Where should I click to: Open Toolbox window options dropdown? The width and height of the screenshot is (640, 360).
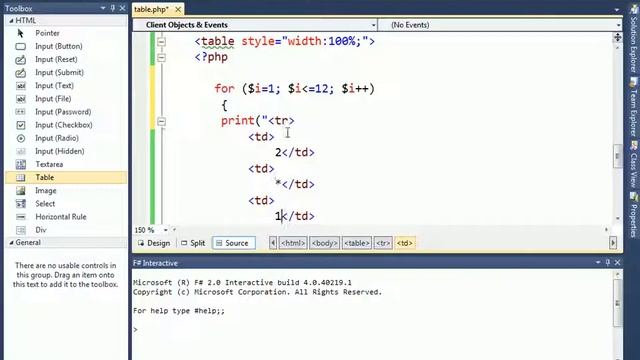103,8
